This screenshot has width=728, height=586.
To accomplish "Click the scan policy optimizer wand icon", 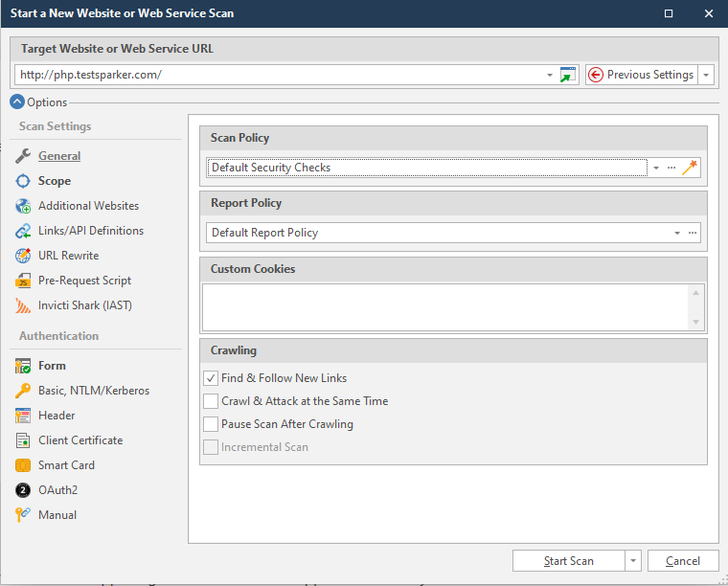I will click(690, 168).
